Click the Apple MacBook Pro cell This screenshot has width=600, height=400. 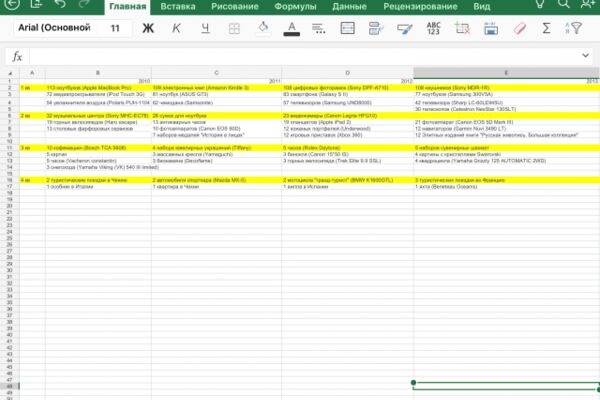pyautogui.click(x=98, y=88)
